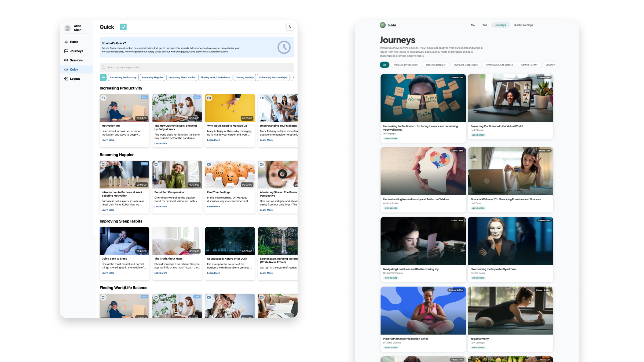Toggle the Becoming Happier filter in Quick
This screenshot has width=644, height=362.
tap(152, 77)
